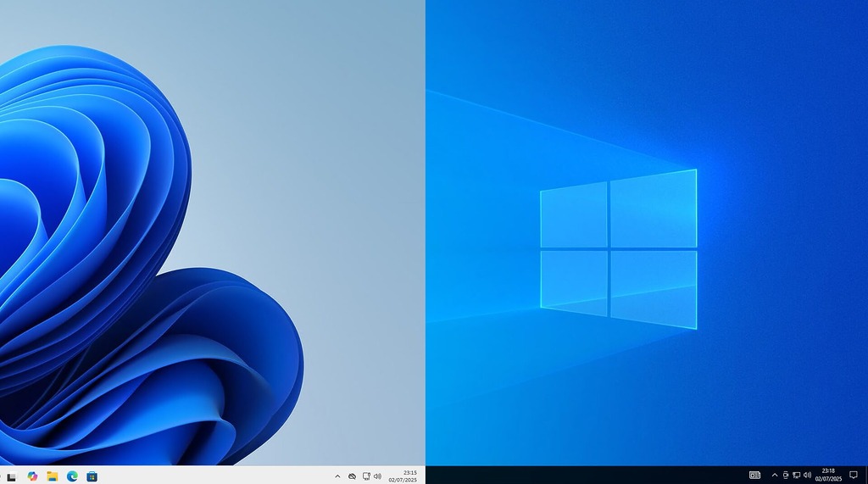Click the OneDrive cloud icon in the Windows 11 tray
This screenshot has height=484, width=868.
[352, 476]
